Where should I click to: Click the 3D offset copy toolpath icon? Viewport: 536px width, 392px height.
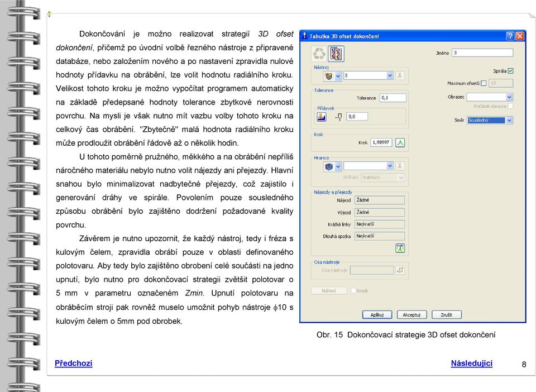point(336,54)
